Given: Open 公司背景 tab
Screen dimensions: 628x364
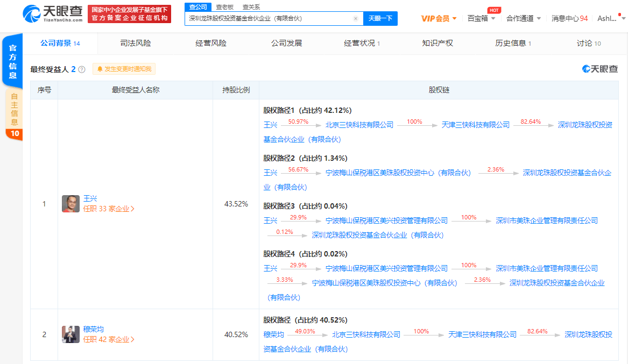Looking at the screenshot, I should point(60,43).
